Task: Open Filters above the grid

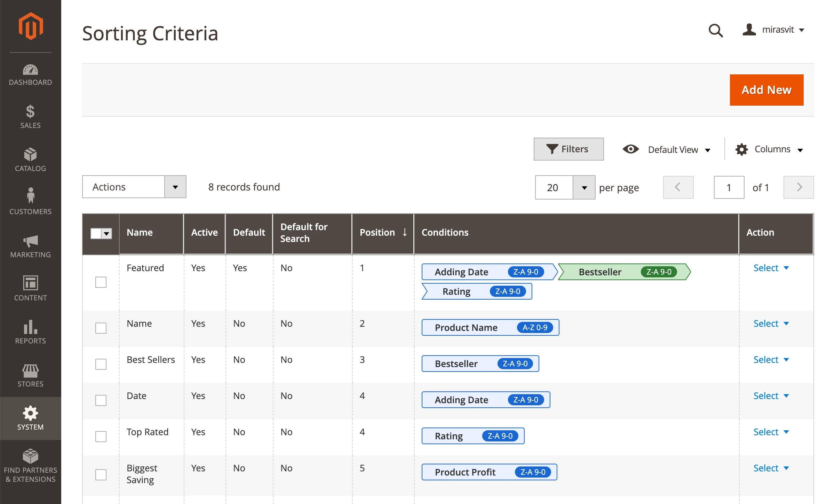Action: tap(568, 149)
